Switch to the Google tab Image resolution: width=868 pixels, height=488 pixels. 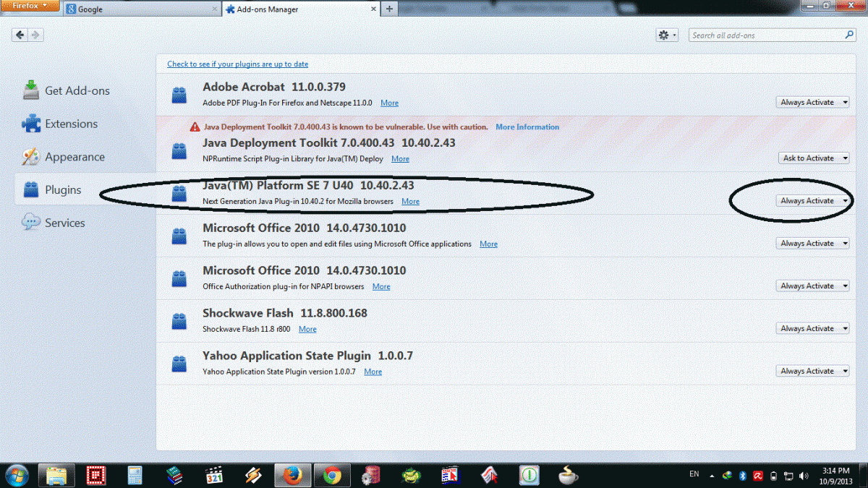point(141,9)
